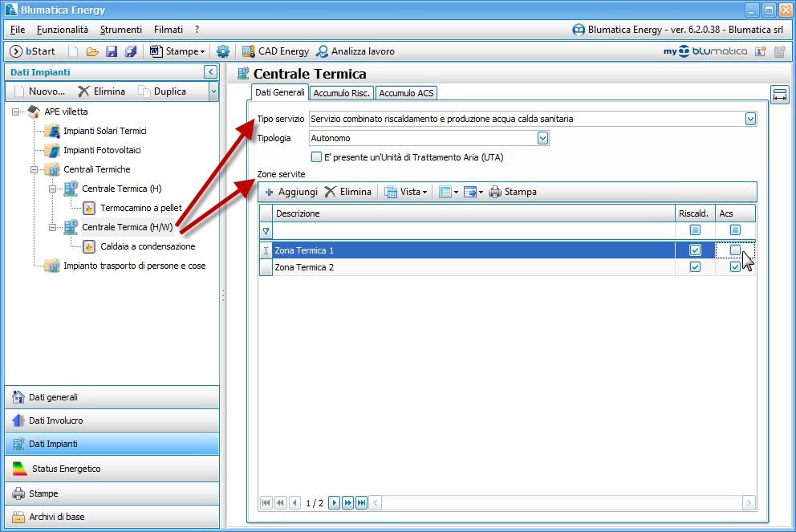Open the Stampe dropdown in toolbar
This screenshot has height=532, width=796.
point(177,51)
